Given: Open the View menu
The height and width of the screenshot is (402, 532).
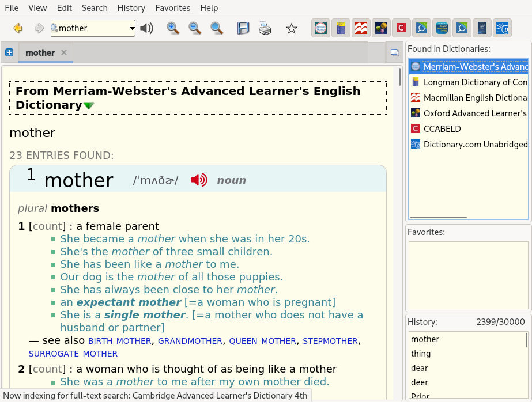Looking at the screenshot, I should click(37, 8).
